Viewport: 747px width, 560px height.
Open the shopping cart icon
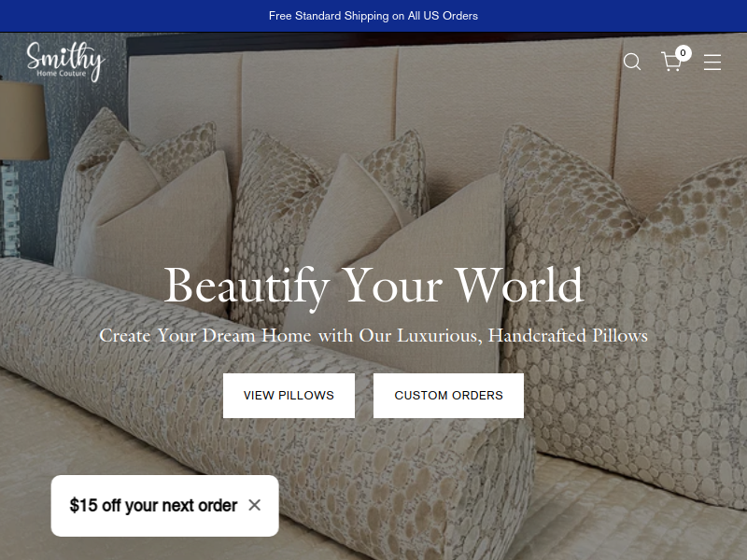coord(671,62)
